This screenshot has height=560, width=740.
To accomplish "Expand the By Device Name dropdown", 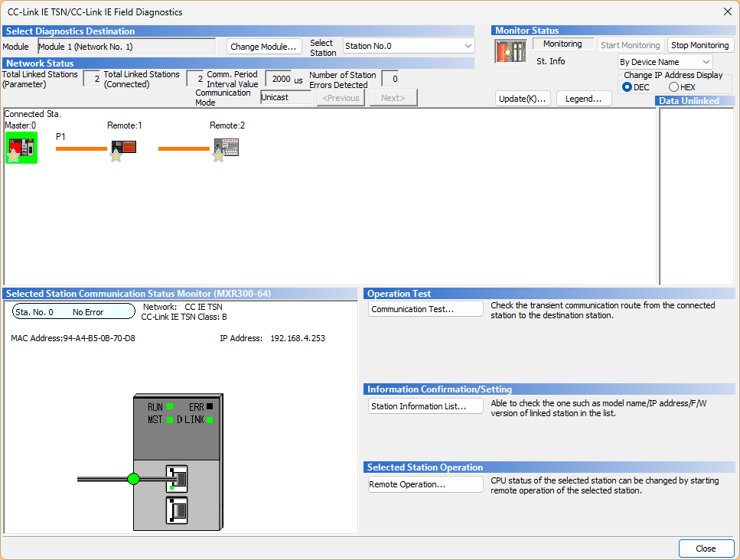I will tap(664, 62).
